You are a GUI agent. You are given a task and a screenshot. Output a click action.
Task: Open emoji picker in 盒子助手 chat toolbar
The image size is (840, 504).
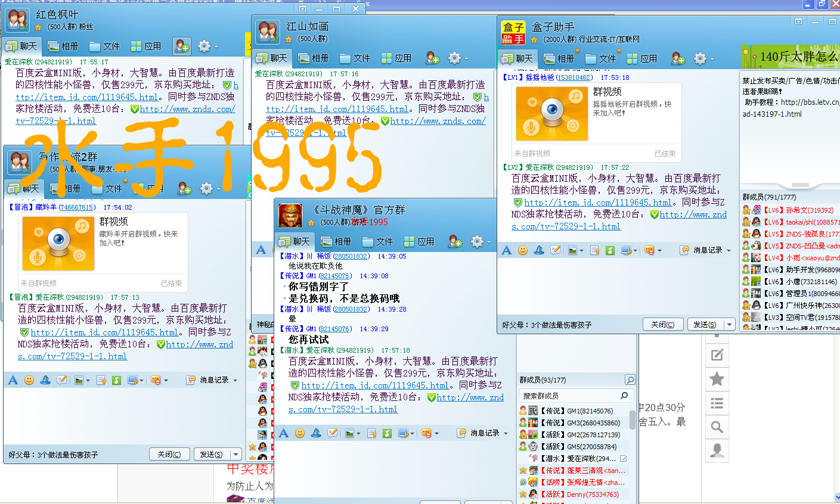523,250
